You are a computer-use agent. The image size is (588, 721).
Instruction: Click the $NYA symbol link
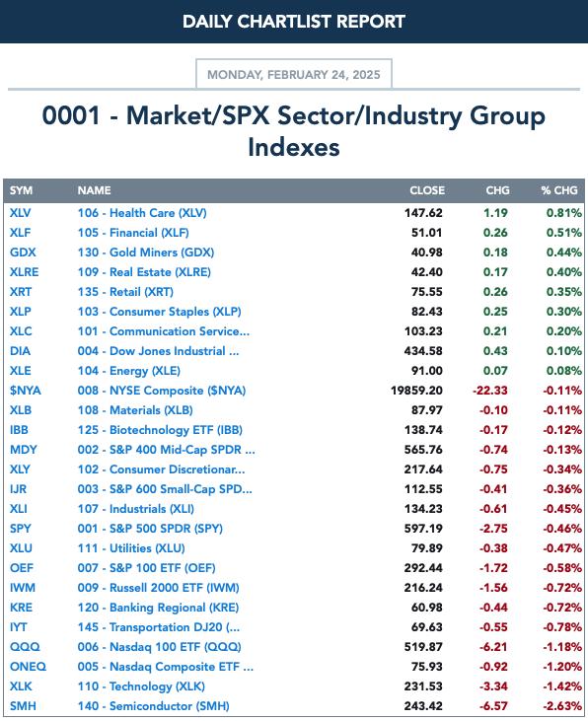[26, 391]
